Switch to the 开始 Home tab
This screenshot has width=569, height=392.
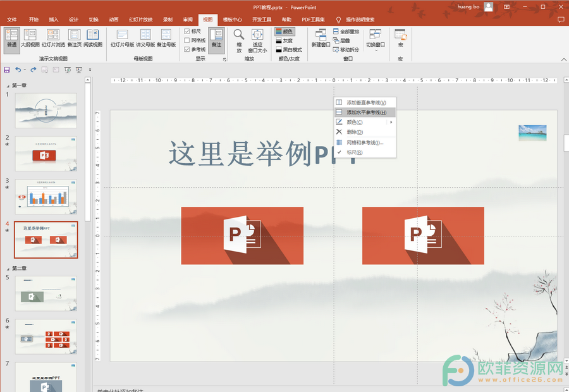(x=34, y=20)
